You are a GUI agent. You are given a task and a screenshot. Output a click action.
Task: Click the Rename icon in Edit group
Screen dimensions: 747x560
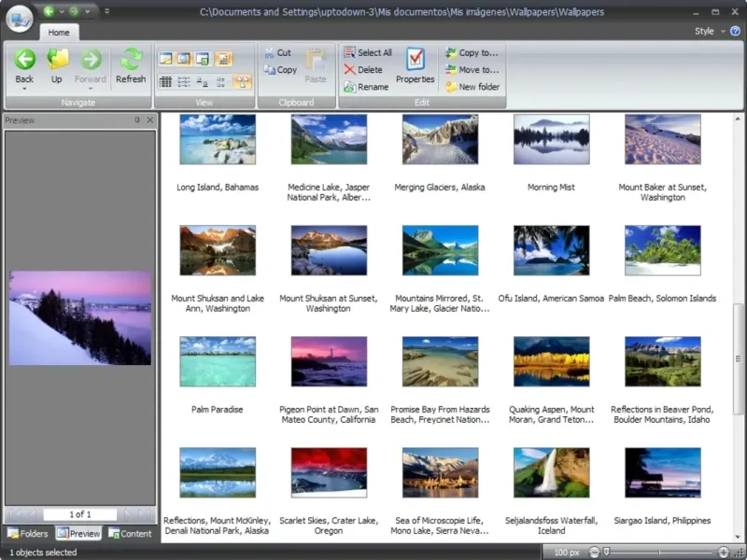pos(350,87)
